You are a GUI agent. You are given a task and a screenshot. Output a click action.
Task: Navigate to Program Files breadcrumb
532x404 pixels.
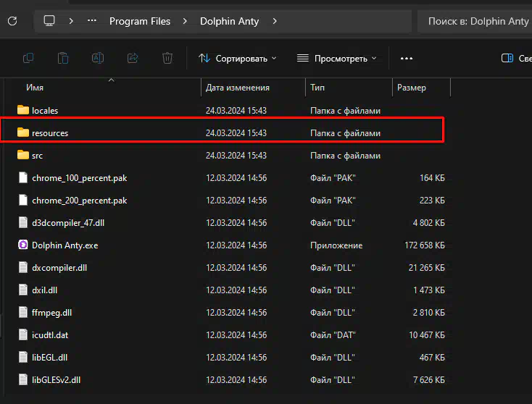tap(140, 21)
